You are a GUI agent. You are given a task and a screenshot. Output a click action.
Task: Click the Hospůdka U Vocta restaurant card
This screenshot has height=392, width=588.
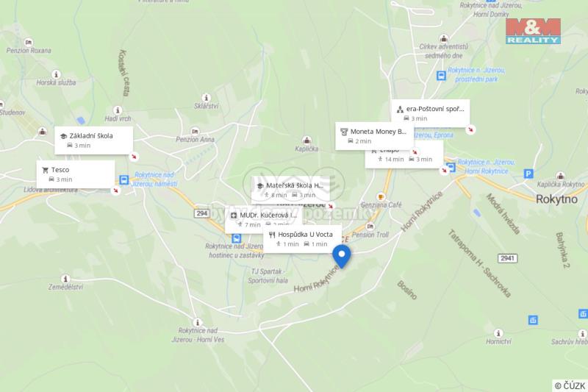pos(302,239)
